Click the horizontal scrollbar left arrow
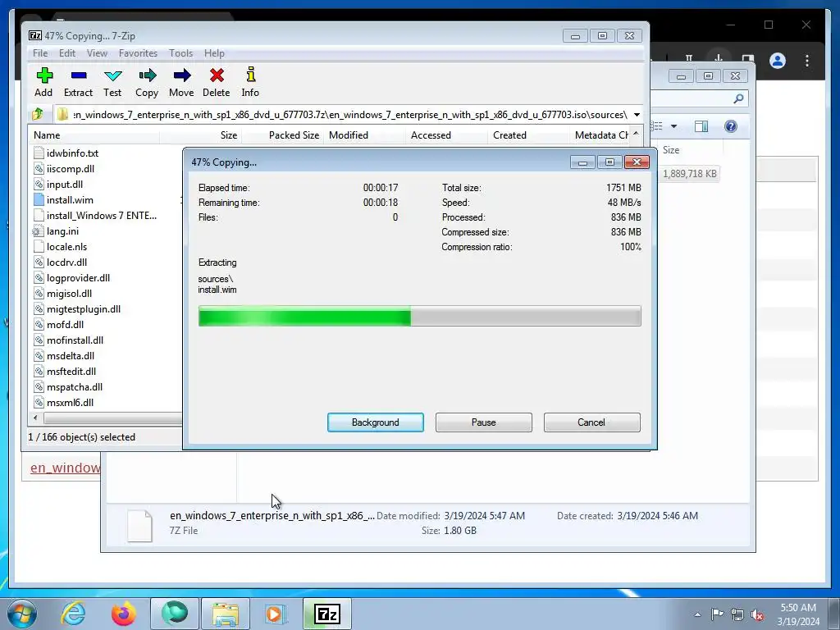 (x=35, y=418)
